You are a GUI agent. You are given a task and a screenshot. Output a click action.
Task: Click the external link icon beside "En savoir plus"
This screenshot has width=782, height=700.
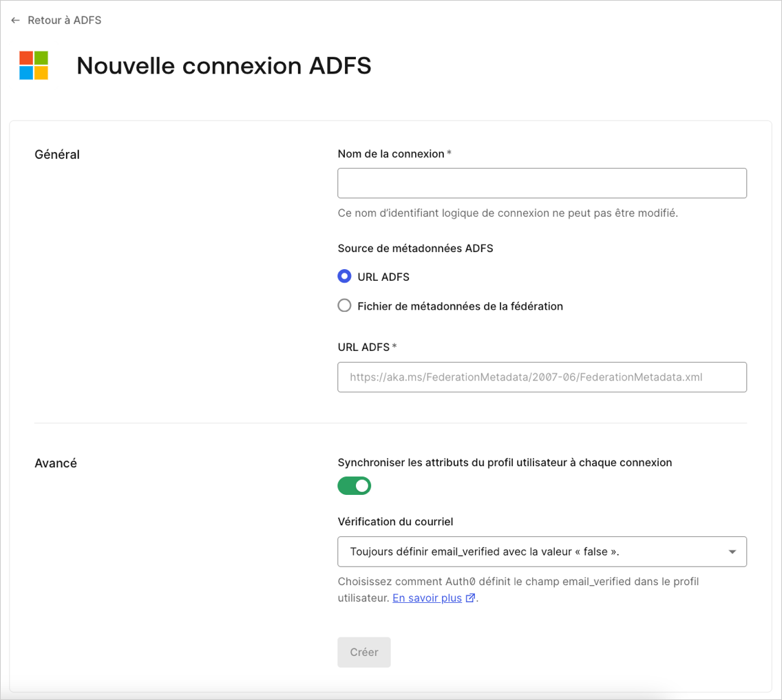coord(470,597)
